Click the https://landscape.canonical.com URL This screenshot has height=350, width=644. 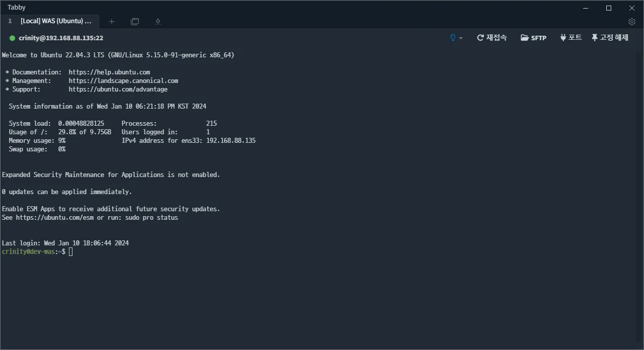pyautogui.click(x=123, y=81)
